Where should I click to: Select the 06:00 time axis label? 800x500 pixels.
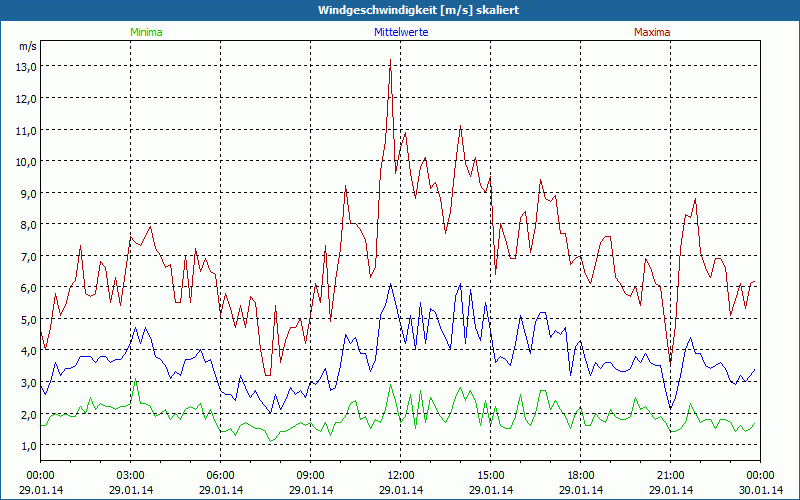click(221, 475)
